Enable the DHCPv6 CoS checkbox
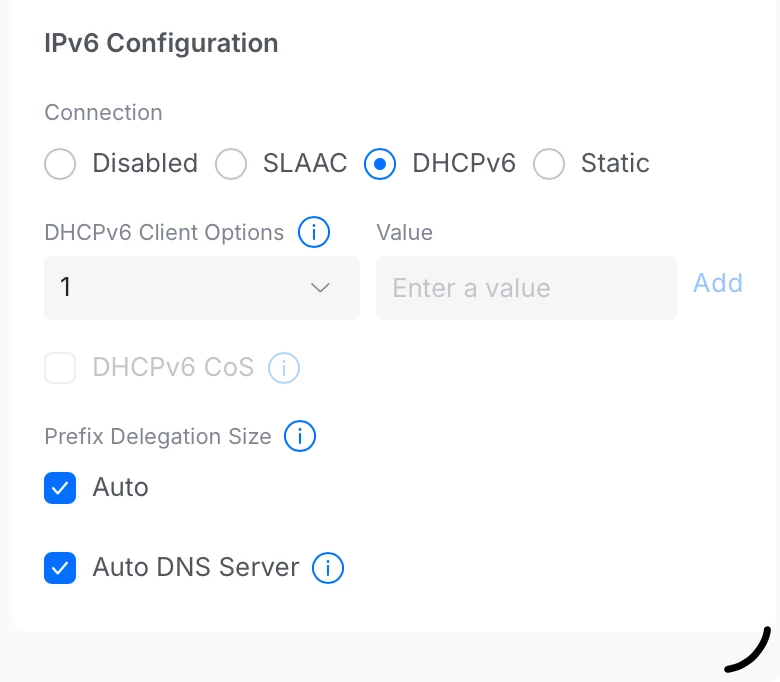 tap(61, 368)
